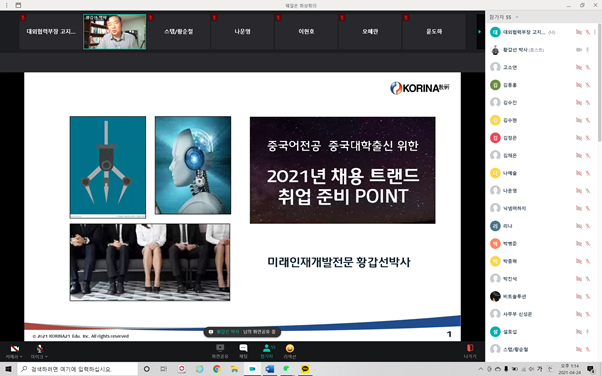Open the 참가자 55 dropdown arrow in the panel header
The height and width of the screenshot is (376, 602).
pyautogui.click(x=517, y=17)
